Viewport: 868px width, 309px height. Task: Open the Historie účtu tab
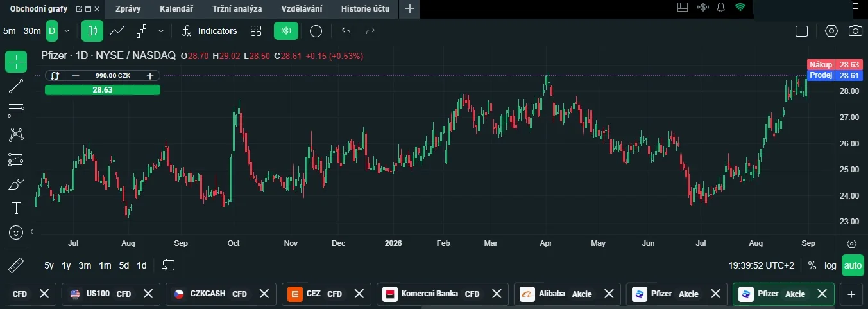[x=364, y=9]
